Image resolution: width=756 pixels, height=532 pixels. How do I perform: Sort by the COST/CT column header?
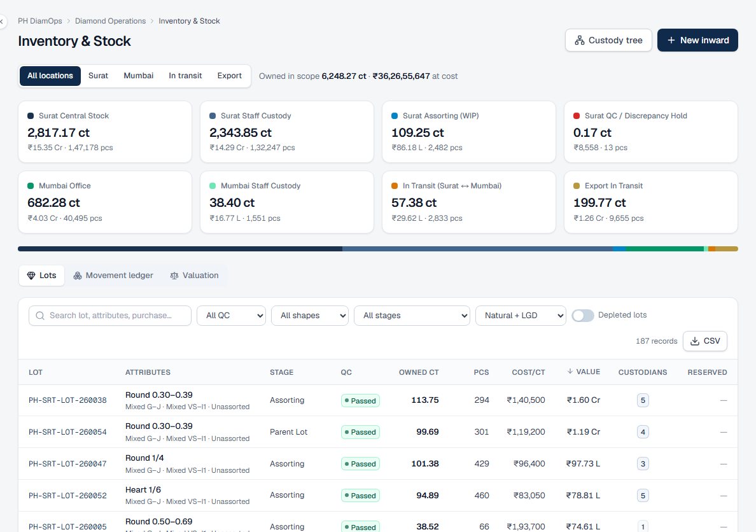(x=528, y=372)
